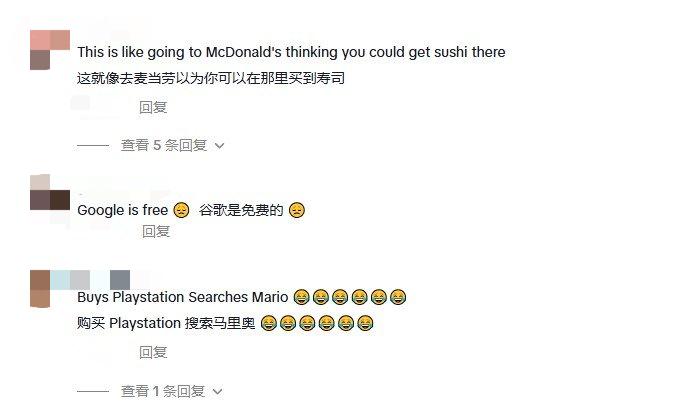This screenshot has height=416, width=686.
Task: Click last laughing emoji after 搜索马里奥
Action: coord(365,323)
